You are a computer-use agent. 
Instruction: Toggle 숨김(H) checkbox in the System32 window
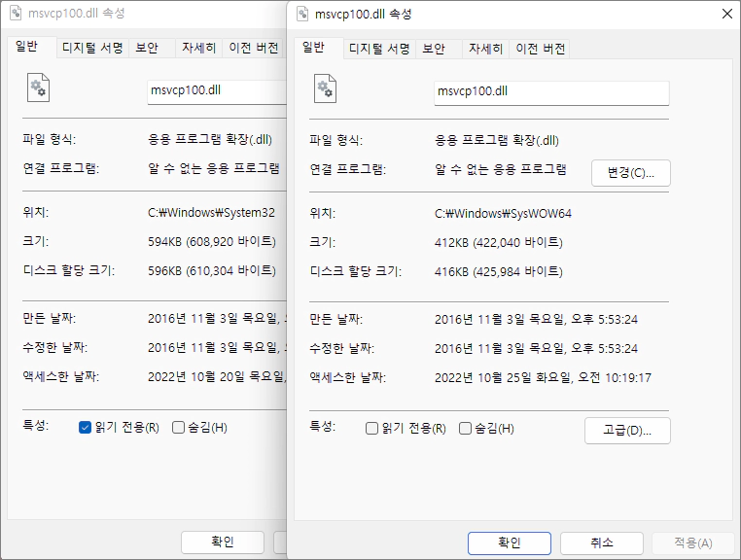click(179, 428)
